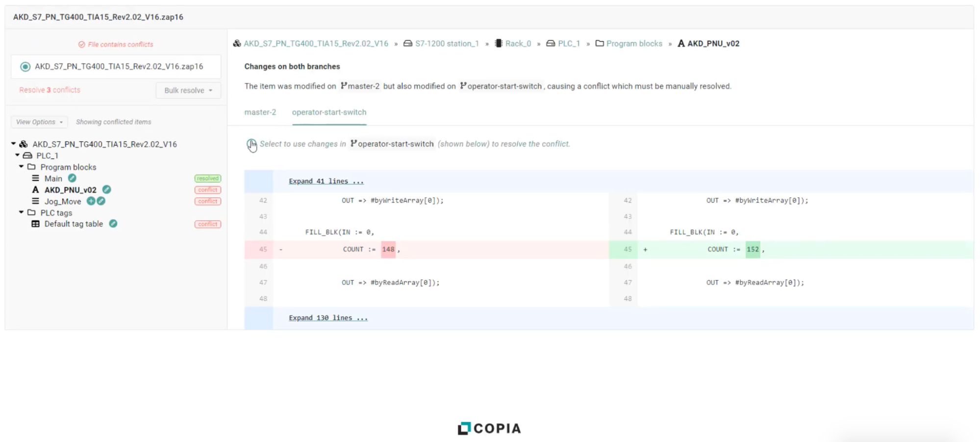Click the AKD_PNU_v02 breadcrumb title
980x442 pixels.
[x=713, y=44]
